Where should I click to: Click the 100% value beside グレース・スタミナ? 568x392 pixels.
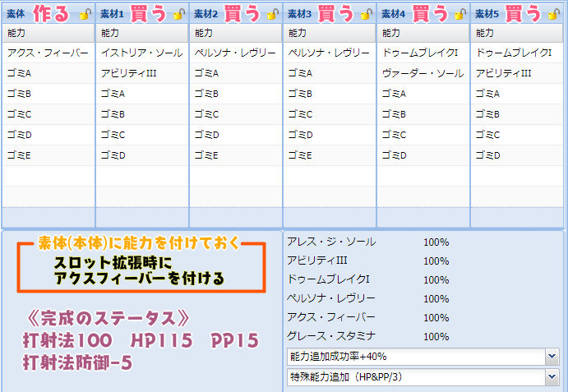[x=436, y=337]
